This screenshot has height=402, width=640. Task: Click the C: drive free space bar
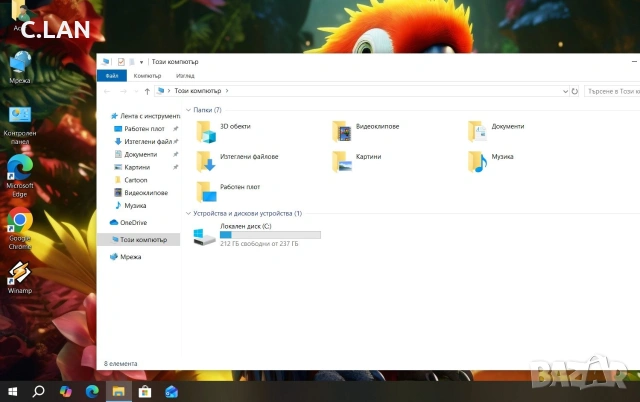[x=270, y=235]
